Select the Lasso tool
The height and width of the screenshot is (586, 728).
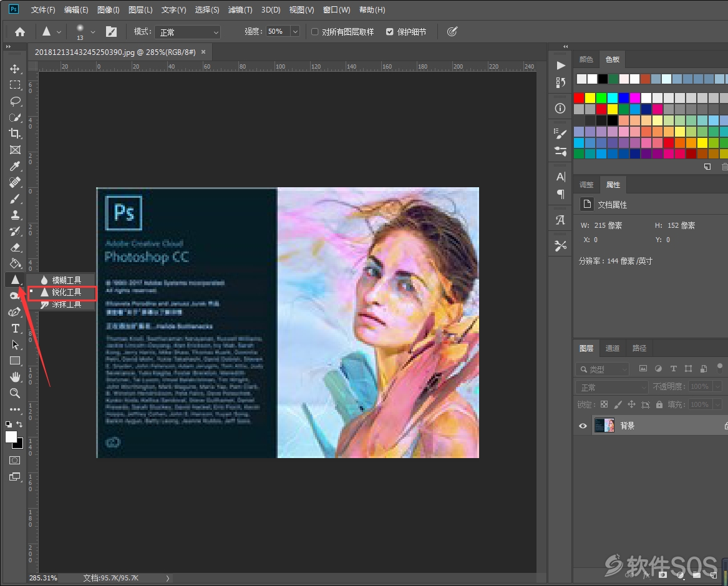point(15,101)
